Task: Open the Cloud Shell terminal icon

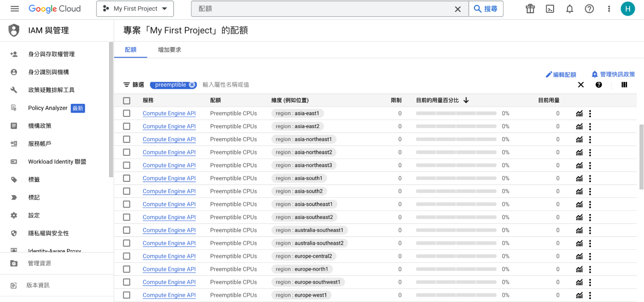Action: (550, 9)
